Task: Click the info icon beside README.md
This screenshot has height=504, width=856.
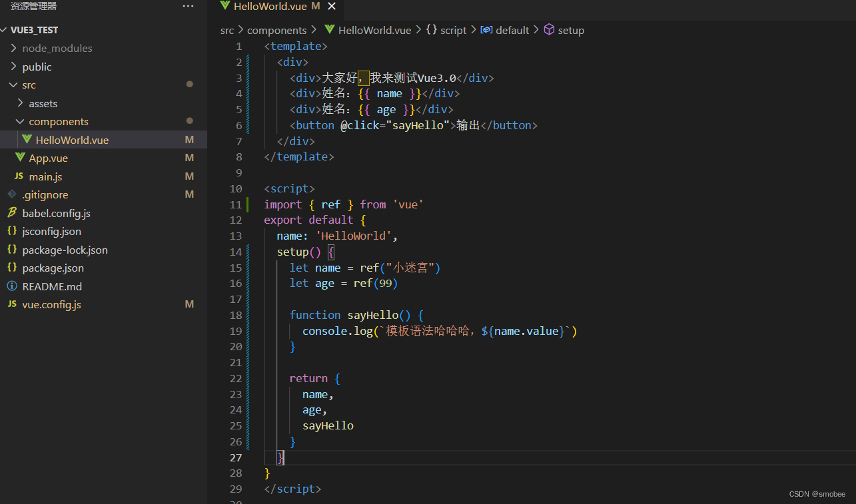Action: pos(11,286)
